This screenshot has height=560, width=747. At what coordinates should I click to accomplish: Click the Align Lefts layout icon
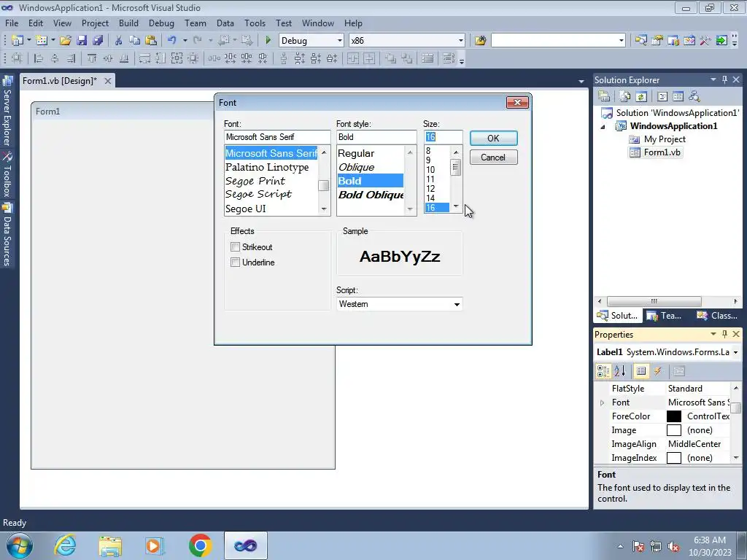coord(39,58)
